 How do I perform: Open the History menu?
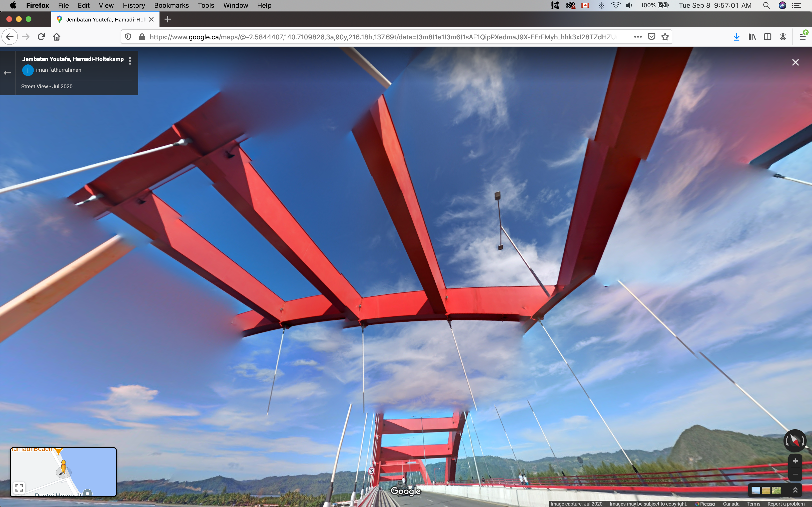(x=134, y=5)
